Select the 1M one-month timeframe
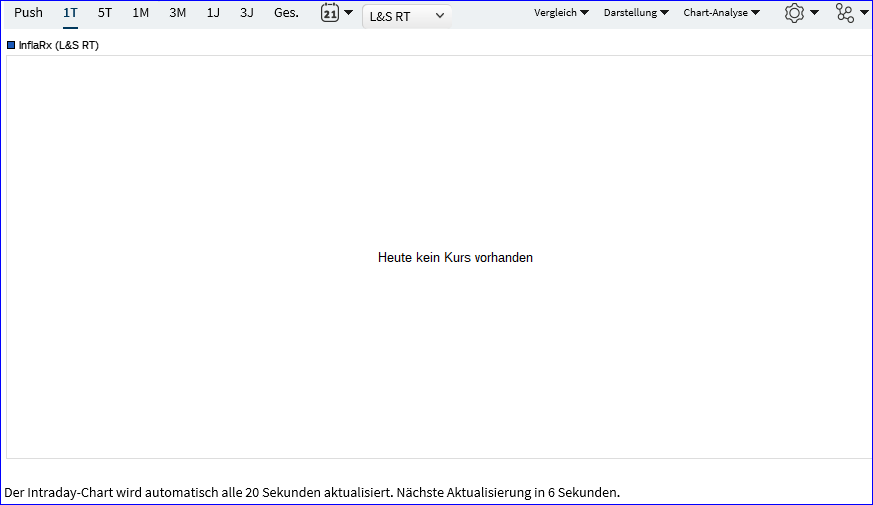This screenshot has height=505, width=873. tap(140, 13)
